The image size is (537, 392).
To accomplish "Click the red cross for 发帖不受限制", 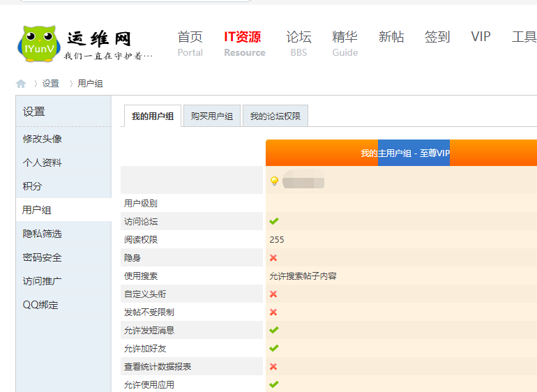I will tap(273, 312).
